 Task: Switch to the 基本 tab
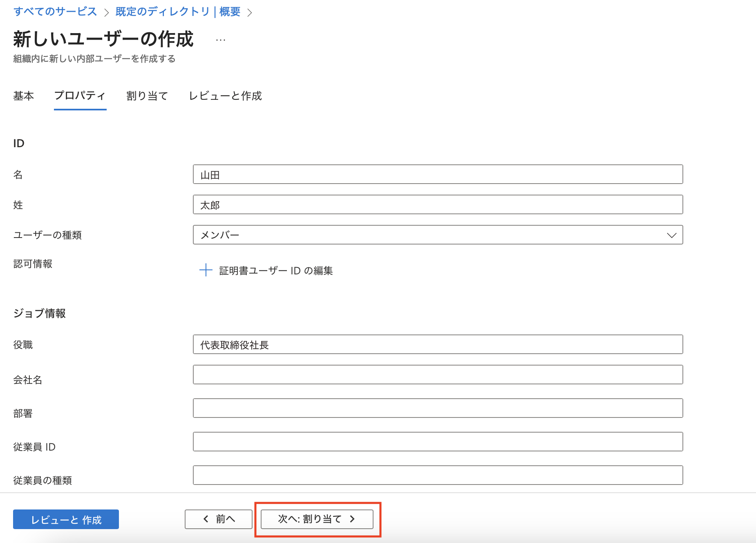pyautogui.click(x=23, y=96)
